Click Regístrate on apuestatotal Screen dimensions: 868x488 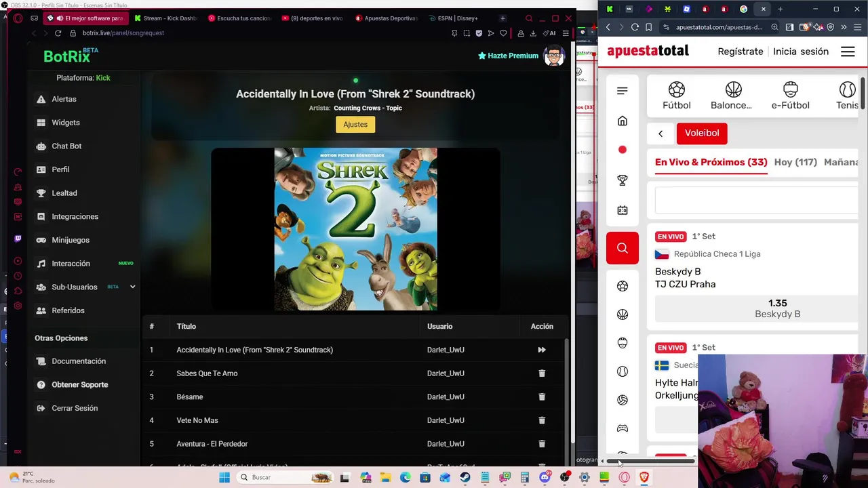click(741, 52)
